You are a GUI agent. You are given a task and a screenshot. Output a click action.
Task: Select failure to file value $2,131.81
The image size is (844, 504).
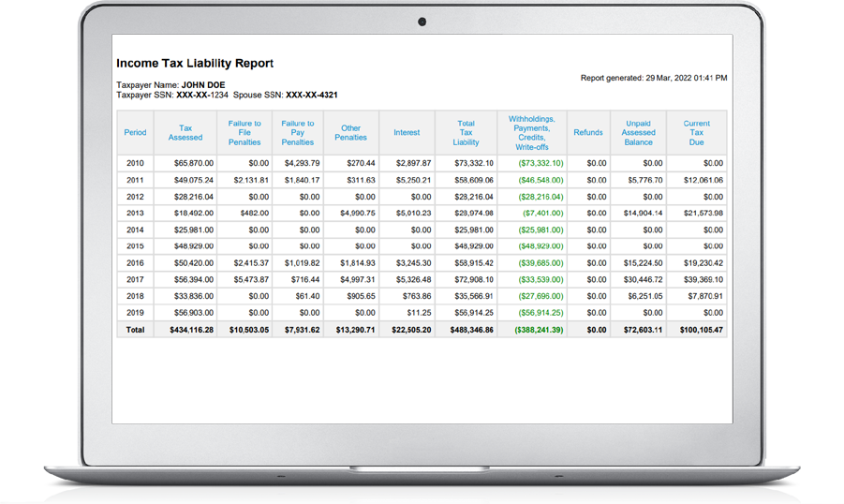pos(251,180)
